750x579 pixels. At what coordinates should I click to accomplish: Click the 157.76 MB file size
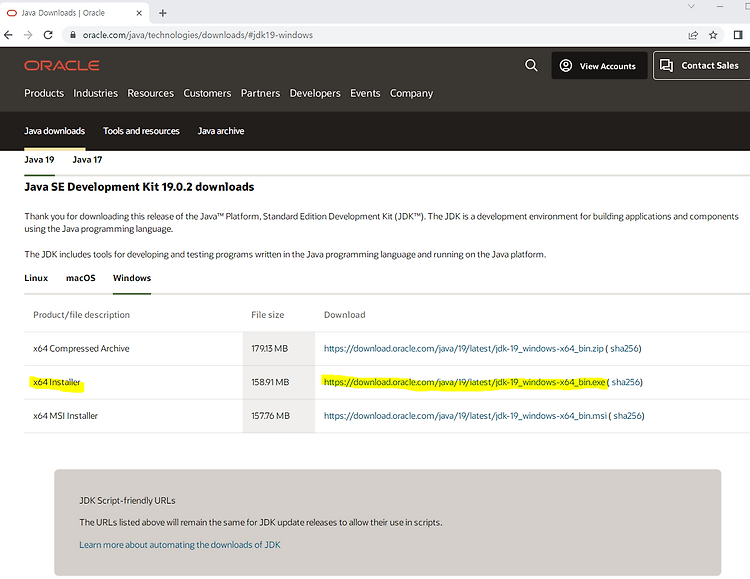click(x=271, y=416)
